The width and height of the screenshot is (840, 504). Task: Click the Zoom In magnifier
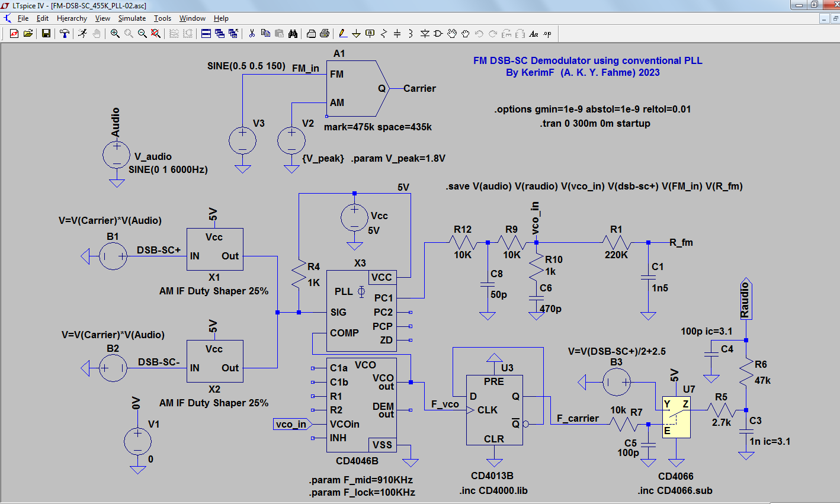[115, 34]
